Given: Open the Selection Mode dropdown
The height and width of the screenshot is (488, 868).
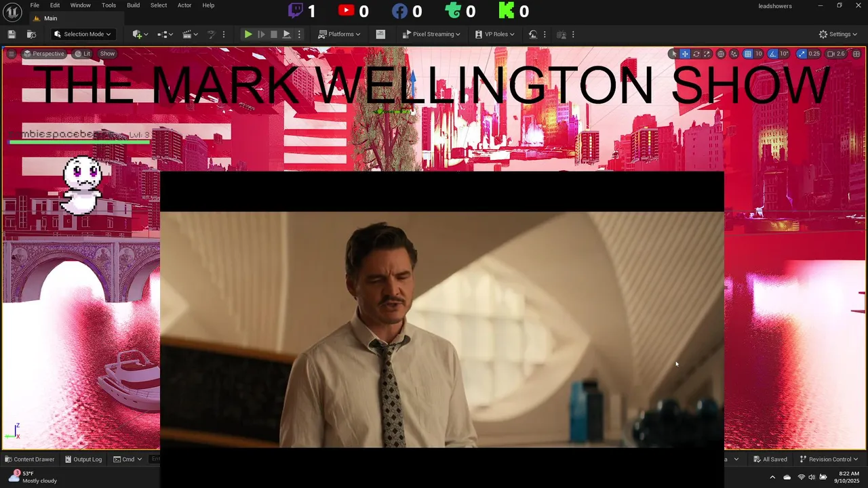Looking at the screenshot, I should pyautogui.click(x=82, y=35).
